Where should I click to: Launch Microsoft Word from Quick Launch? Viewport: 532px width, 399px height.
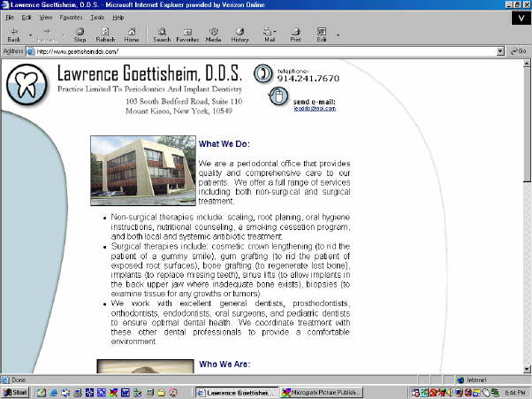tap(125, 393)
